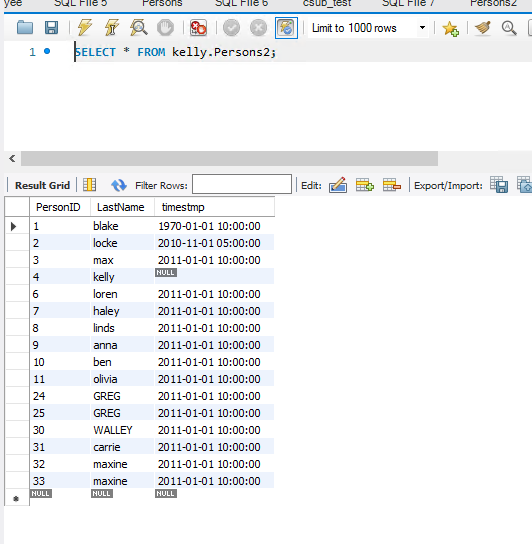Execute statement under cursor lightning icon
The width and height of the screenshot is (532, 544).
tap(111, 28)
